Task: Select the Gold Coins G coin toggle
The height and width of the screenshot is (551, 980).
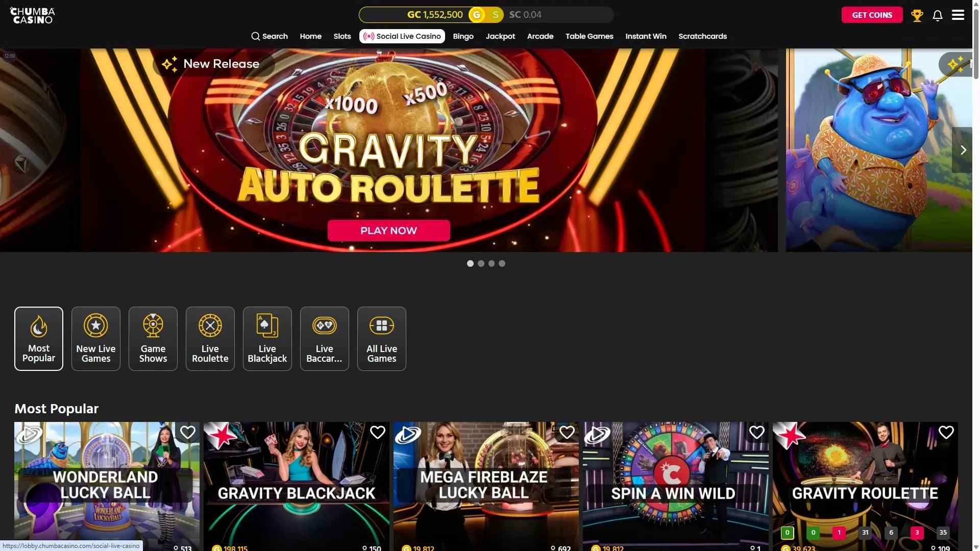Action: (477, 15)
